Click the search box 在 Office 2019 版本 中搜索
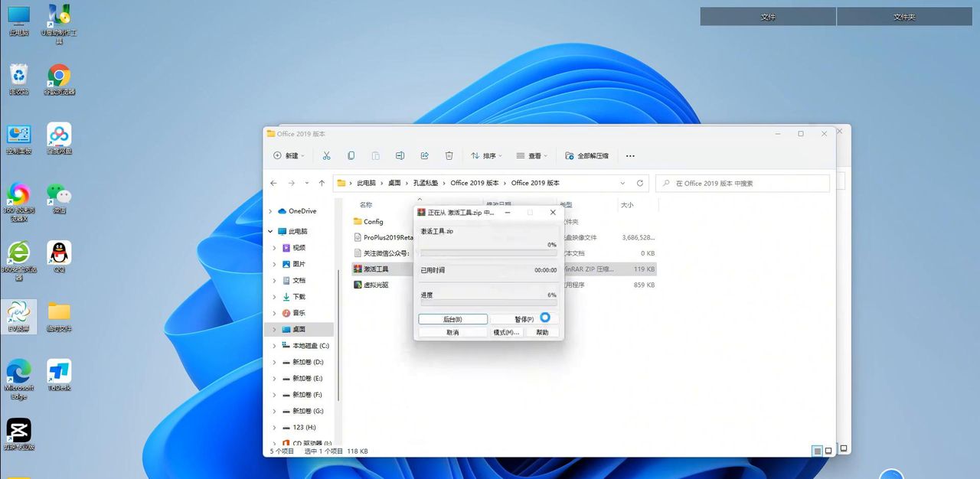Viewport: 980px width, 479px height. 743,184
